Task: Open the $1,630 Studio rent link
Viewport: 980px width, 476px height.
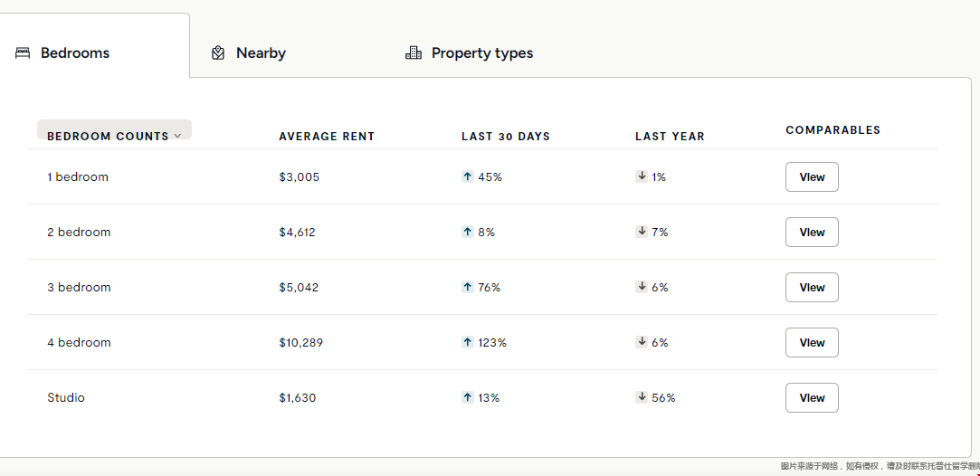Action: 298,398
